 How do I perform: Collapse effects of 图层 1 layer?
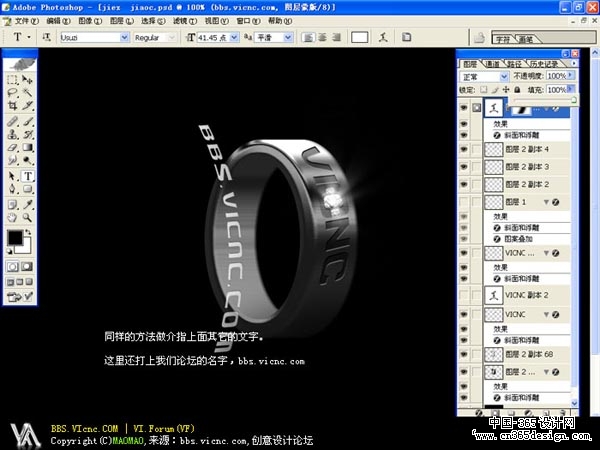(x=546, y=202)
